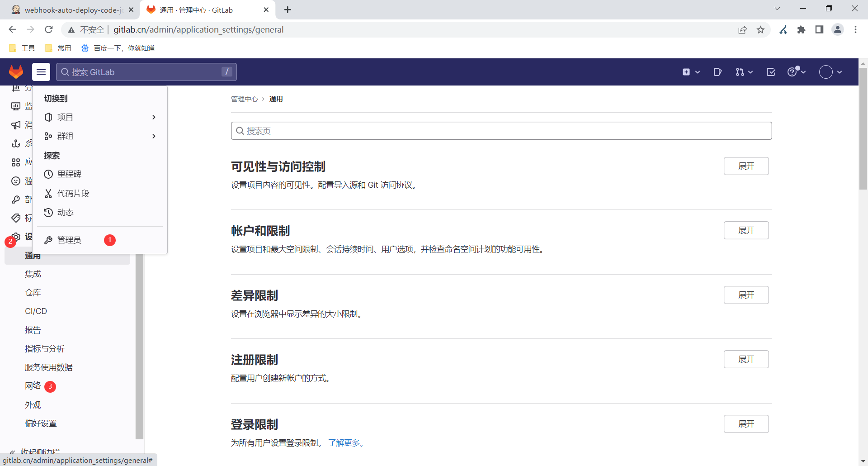Open the 百度一下 bookmark
868x466 pixels.
pos(118,48)
